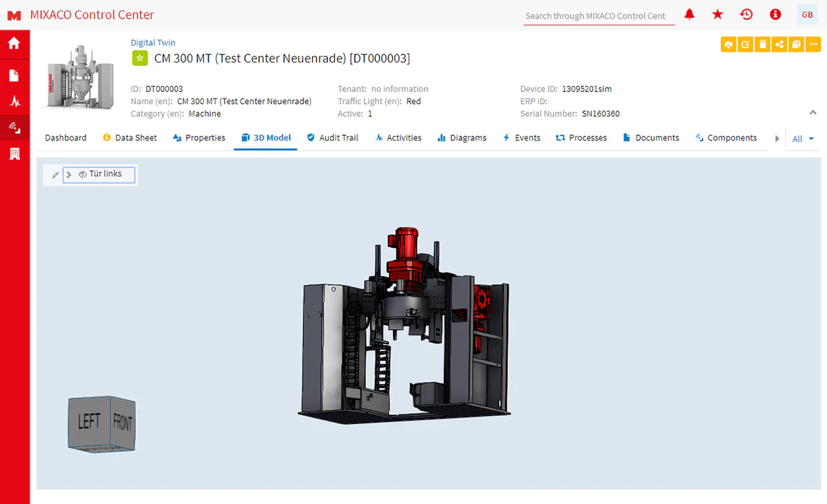
Task: Click the ID value DT000003
Action: click(x=164, y=89)
